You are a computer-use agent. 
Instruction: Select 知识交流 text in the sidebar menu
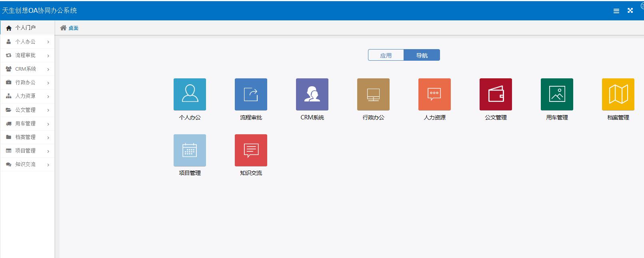pos(25,164)
